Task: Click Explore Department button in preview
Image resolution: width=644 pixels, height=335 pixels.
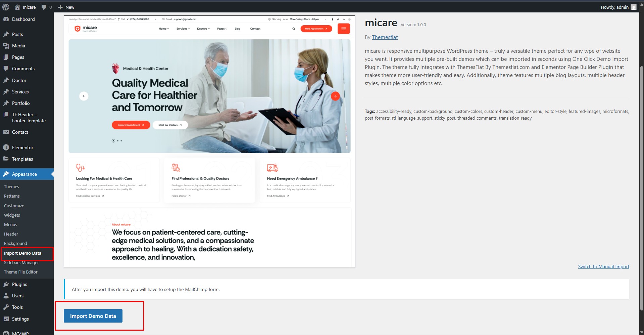Action: click(x=131, y=125)
